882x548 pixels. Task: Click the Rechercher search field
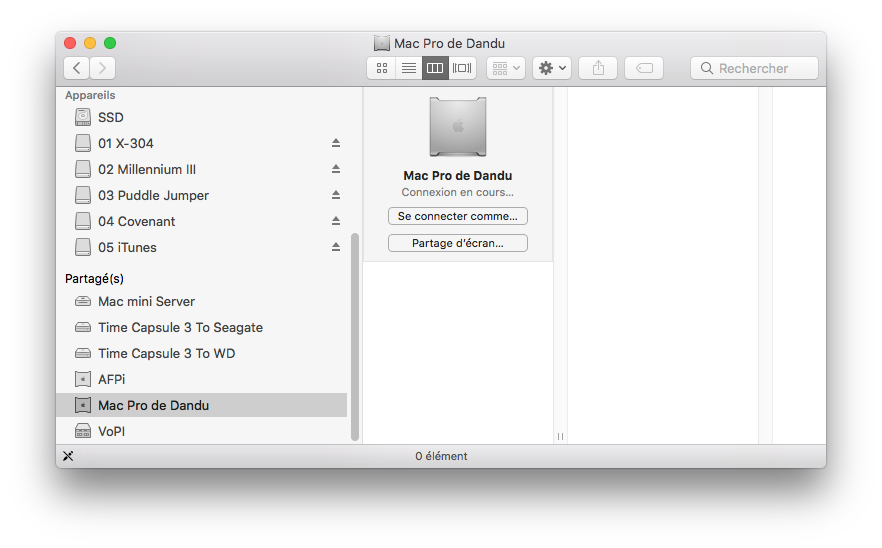tap(754, 68)
